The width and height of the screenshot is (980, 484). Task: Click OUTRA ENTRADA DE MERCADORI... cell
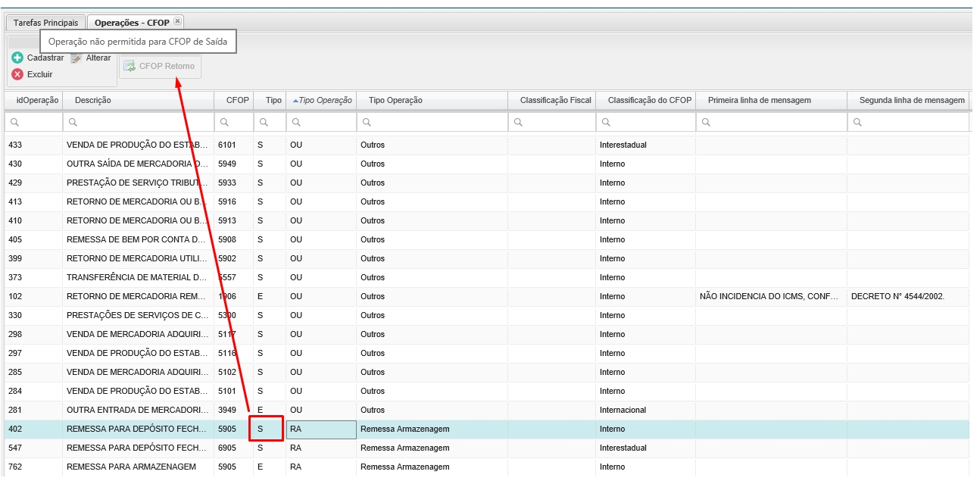(x=137, y=410)
